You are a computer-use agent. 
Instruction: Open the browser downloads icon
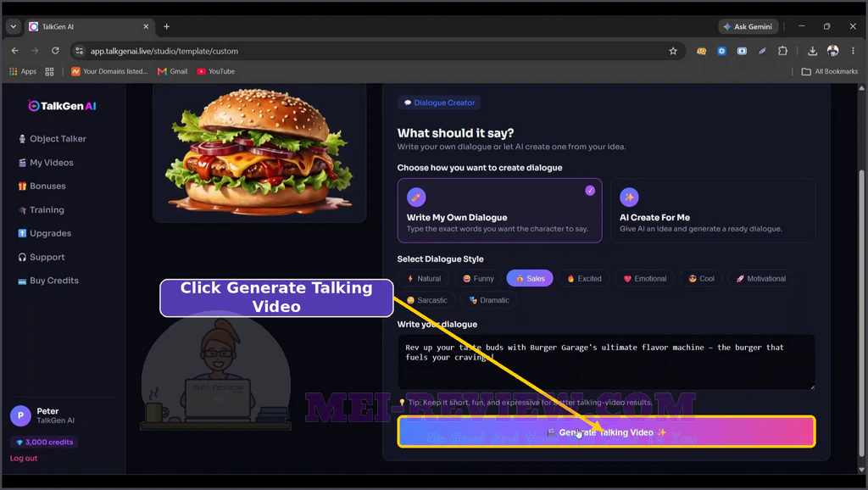pos(812,51)
